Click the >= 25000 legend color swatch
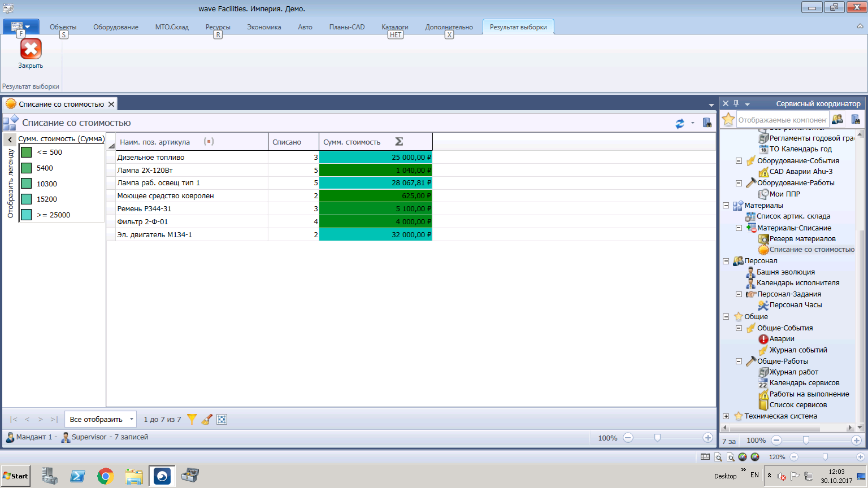This screenshot has height=488, width=868. click(26, 215)
